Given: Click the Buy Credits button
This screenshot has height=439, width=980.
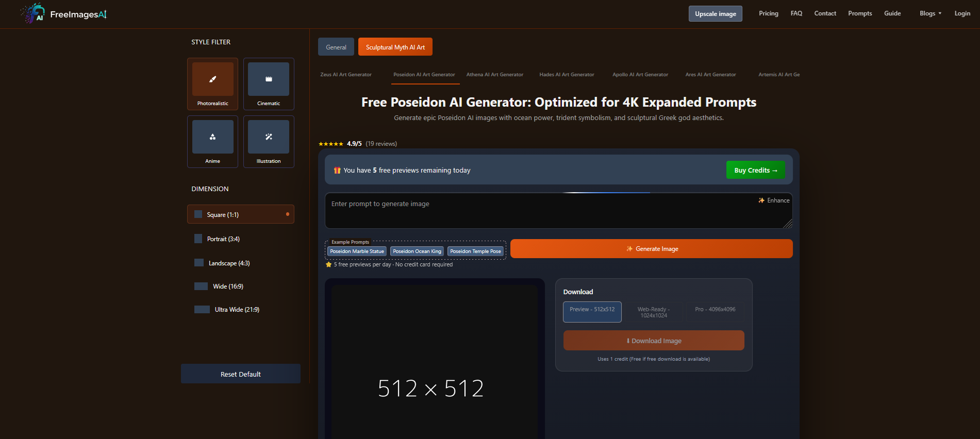Looking at the screenshot, I should (x=756, y=170).
